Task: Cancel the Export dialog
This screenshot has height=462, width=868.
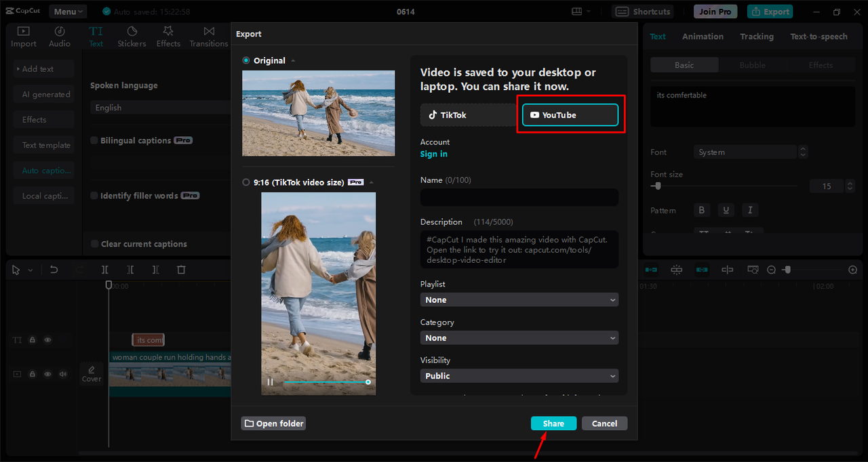Action: point(604,423)
